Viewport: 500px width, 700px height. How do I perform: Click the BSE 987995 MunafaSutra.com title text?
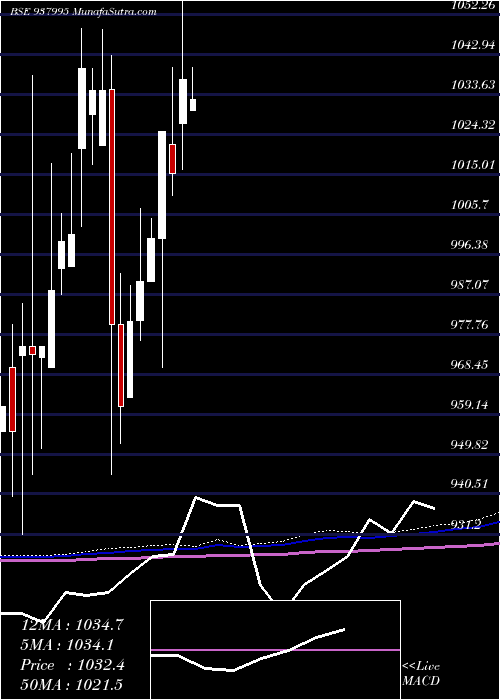click(x=83, y=12)
